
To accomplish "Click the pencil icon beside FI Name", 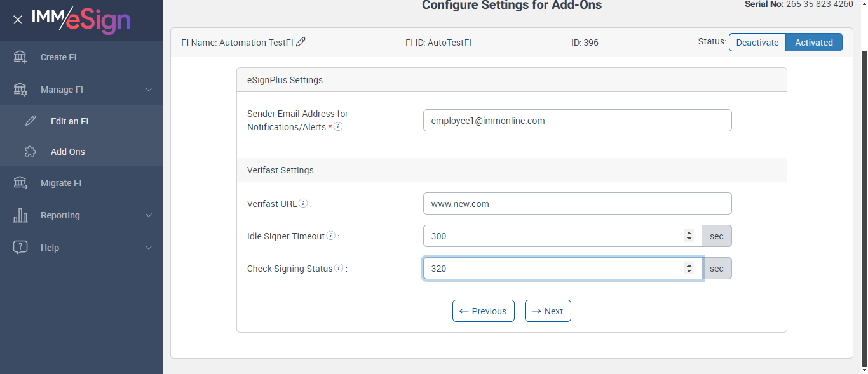I will [x=301, y=42].
